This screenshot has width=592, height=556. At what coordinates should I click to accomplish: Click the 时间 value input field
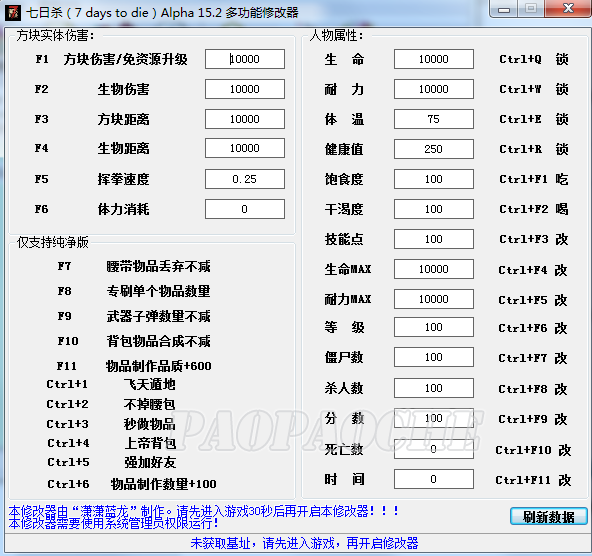(434, 479)
